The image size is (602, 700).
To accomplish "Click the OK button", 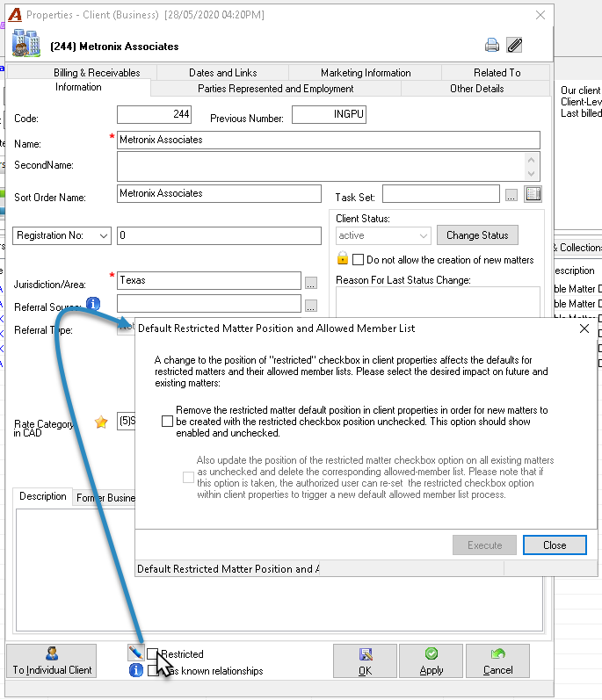I will pos(365,661).
